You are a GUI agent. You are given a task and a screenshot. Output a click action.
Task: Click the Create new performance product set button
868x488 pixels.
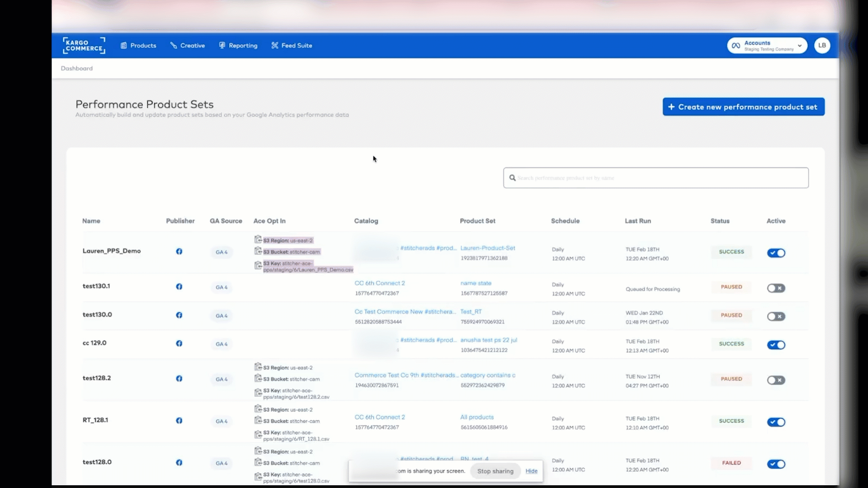click(x=743, y=107)
